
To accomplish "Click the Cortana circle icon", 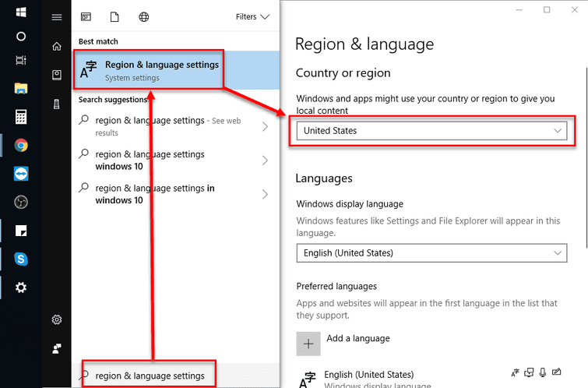I will 21,36.
